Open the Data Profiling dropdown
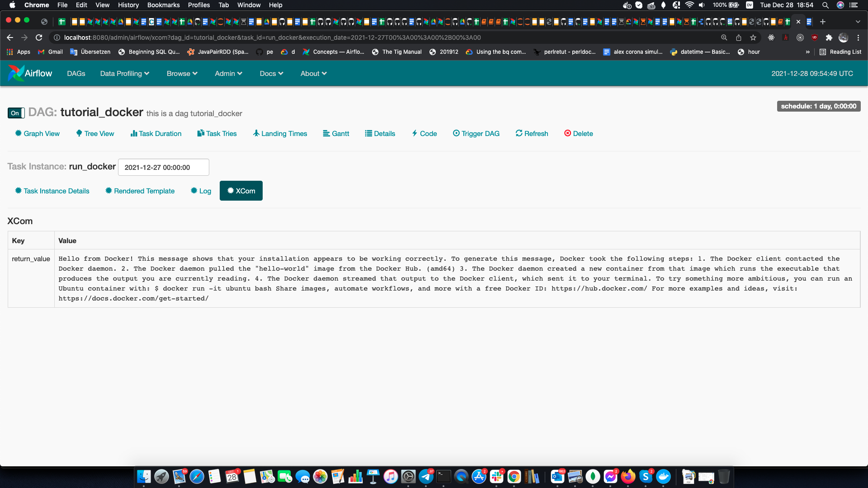Screen dimensions: 868x488 click(x=124, y=73)
